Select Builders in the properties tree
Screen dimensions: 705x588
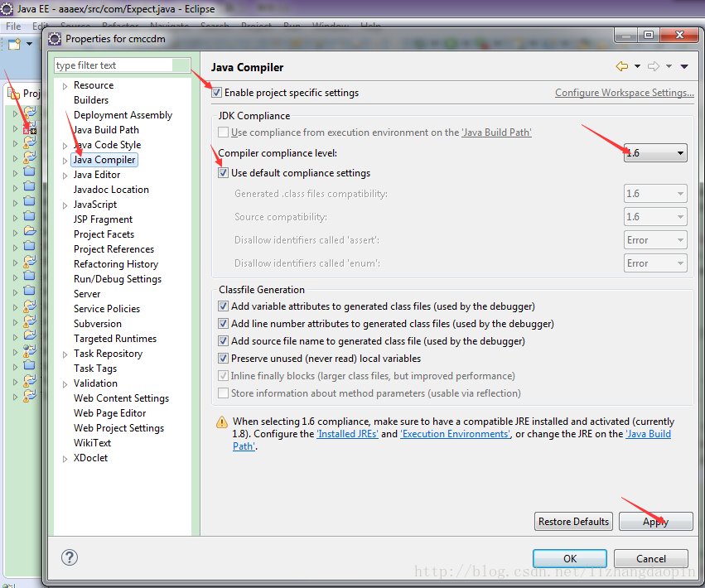tap(91, 100)
